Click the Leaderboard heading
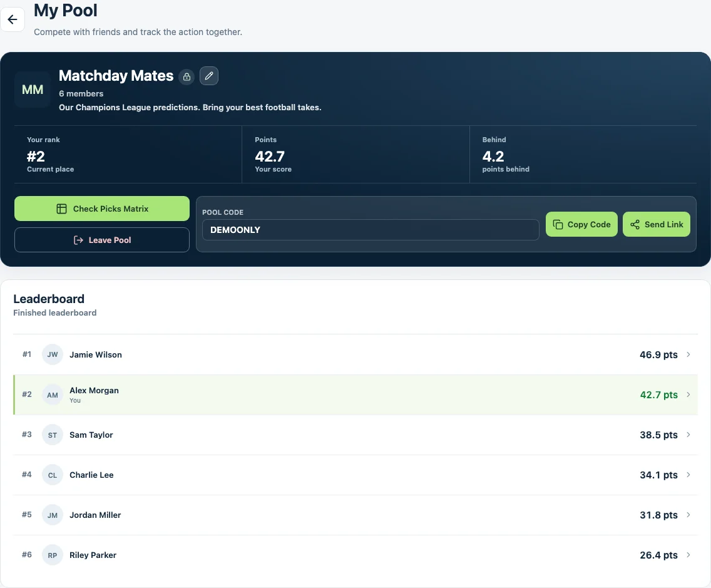The width and height of the screenshot is (711, 588). (x=49, y=299)
